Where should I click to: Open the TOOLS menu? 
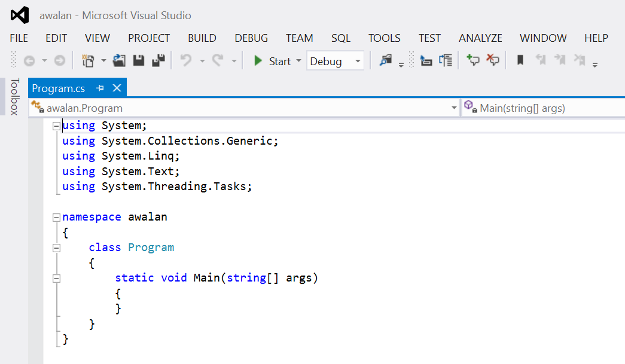pyautogui.click(x=384, y=38)
